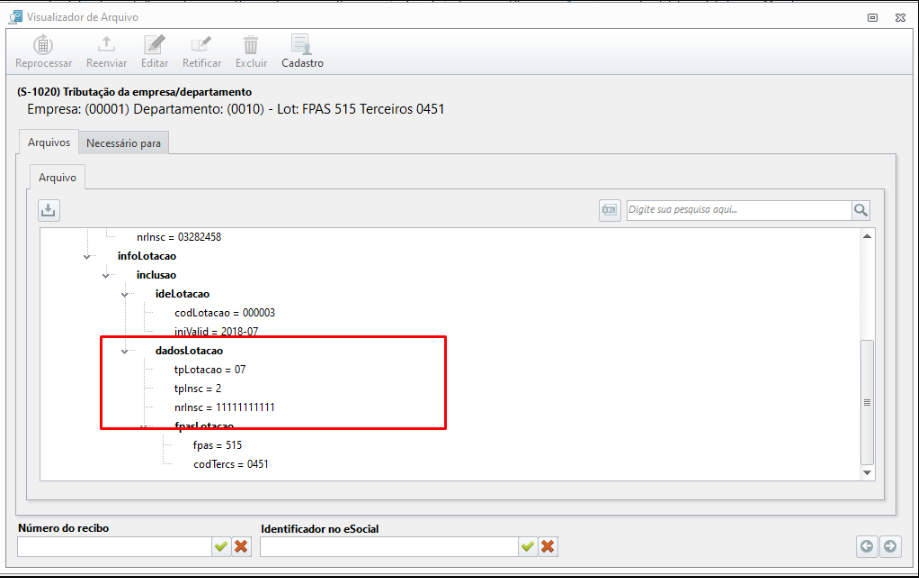Restore the Visualizador de Arquivo window
Image resolution: width=919 pixels, height=578 pixels.
[x=873, y=18]
